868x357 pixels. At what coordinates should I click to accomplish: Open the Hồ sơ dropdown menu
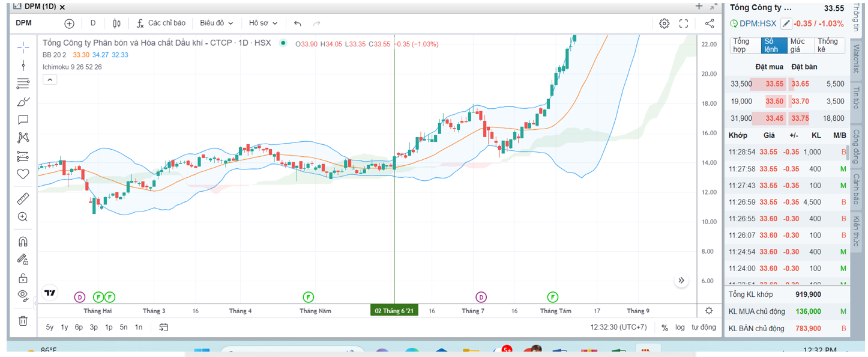pyautogui.click(x=263, y=23)
